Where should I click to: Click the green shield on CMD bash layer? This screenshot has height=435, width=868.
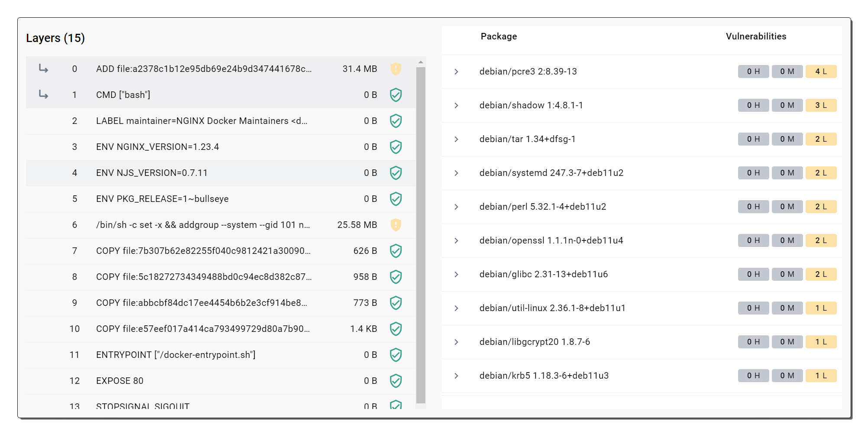pos(395,95)
